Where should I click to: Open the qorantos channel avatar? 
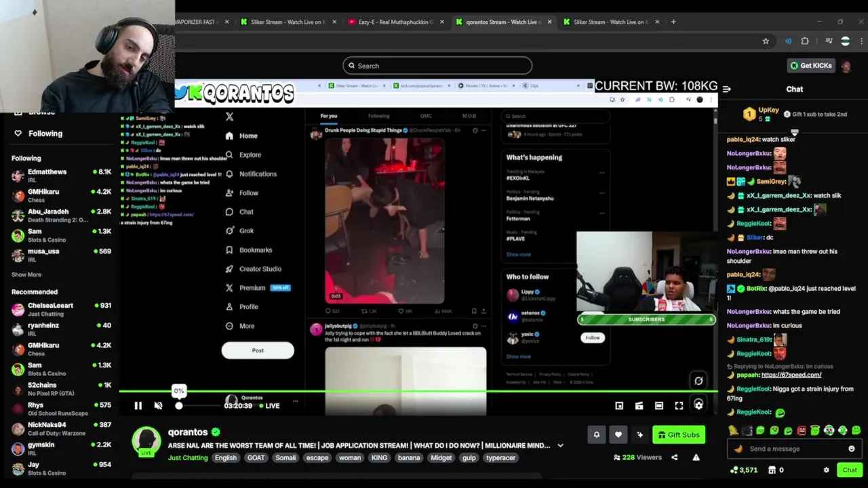146,441
